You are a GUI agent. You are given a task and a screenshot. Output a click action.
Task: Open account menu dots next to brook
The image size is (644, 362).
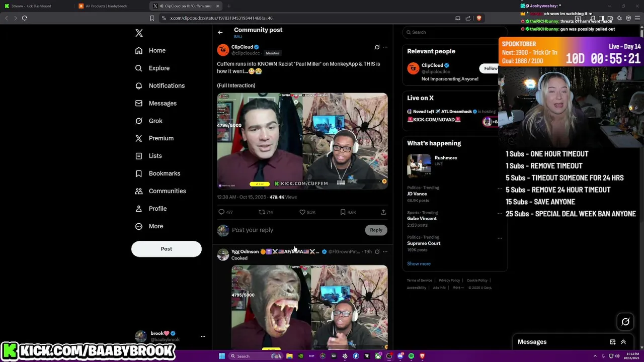coord(203,336)
